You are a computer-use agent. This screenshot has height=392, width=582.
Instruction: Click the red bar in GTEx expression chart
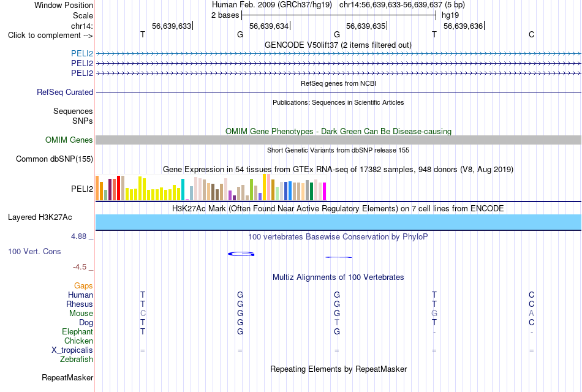pos(118,188)
